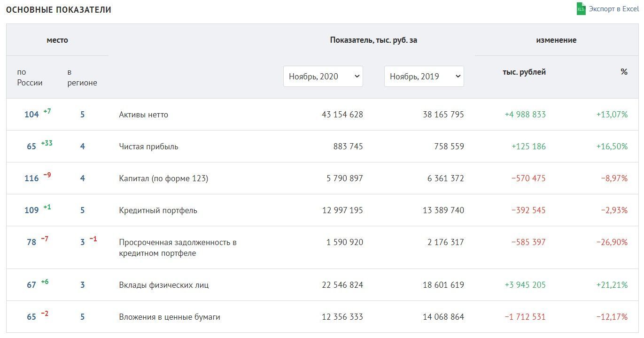Select the value 38 165 795
This screenshot has width=644, height=338.
(x=443, y=115)
